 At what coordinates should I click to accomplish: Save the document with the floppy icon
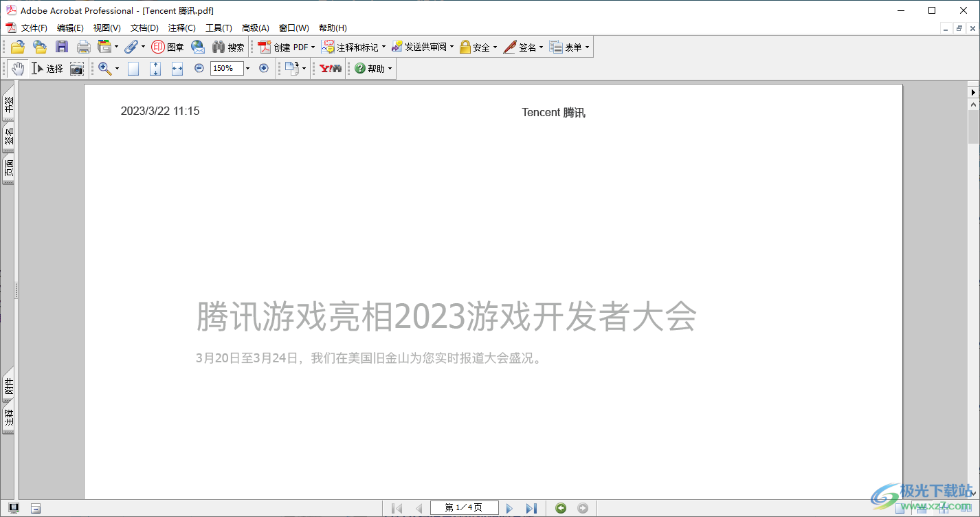tap(62, 47)
